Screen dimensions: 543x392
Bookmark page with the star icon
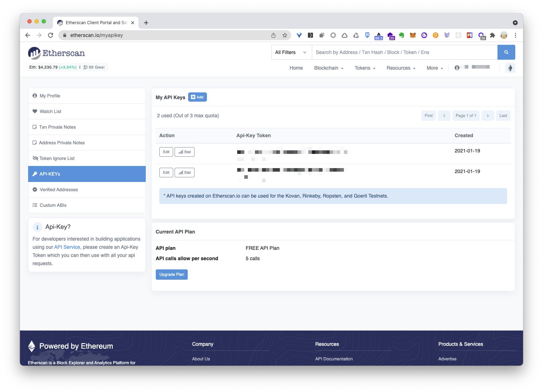point(284,35)
